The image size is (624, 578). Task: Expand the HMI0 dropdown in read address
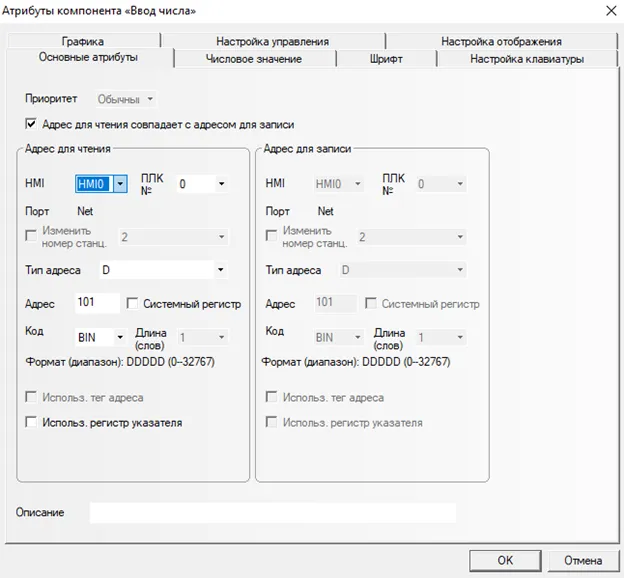120,184
